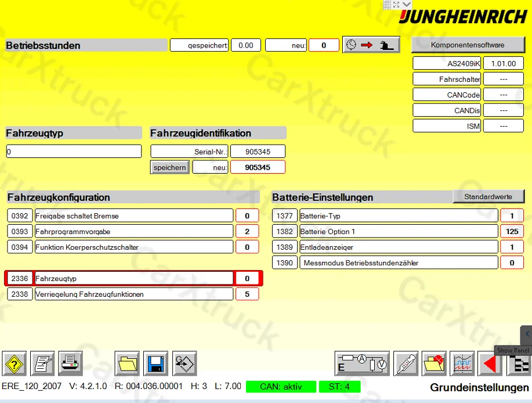Select the Funktion Koerperschutzschalter label
Image resolution: width=532 pixels, height=403 pixels.
coord(134,247)
